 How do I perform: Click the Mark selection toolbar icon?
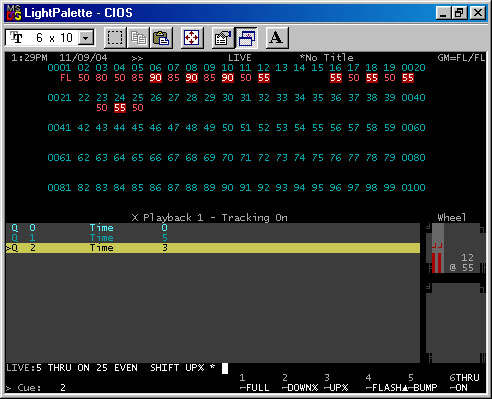[115, 38]
